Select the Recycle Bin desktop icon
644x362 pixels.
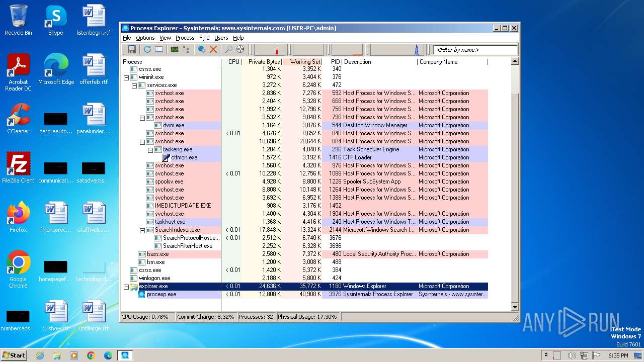[x=18, y=20]
